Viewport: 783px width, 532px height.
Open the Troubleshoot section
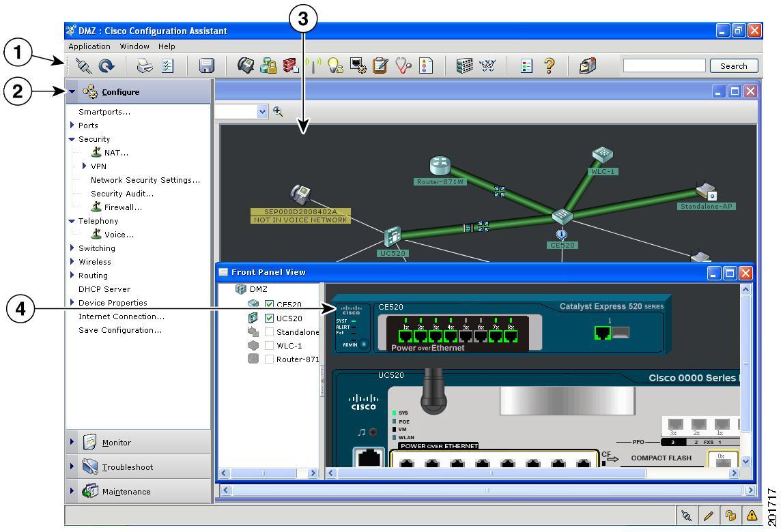coord(139,467)
